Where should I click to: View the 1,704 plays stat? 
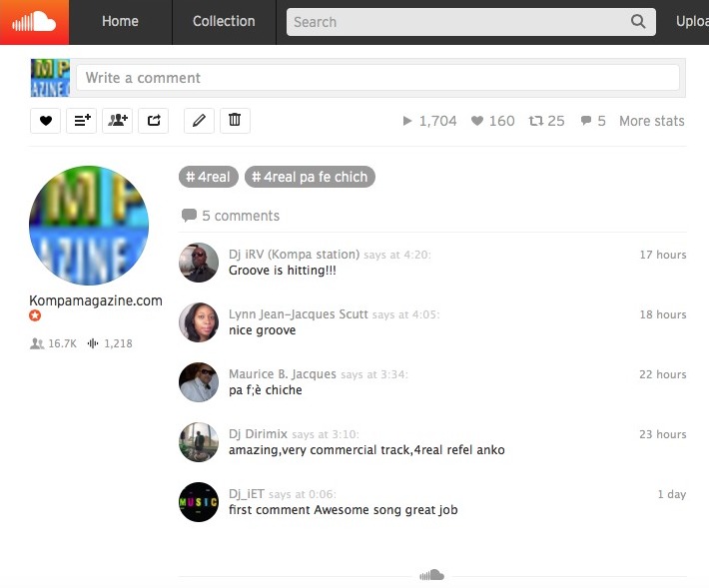point(429,121)
